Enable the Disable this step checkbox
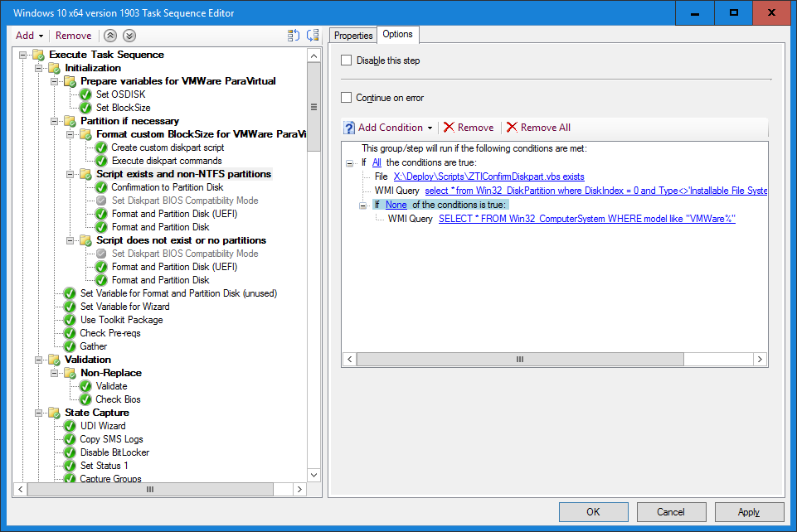Image resolution: width=797 pixels, height=532 pixels. click(x=346, y=60)
